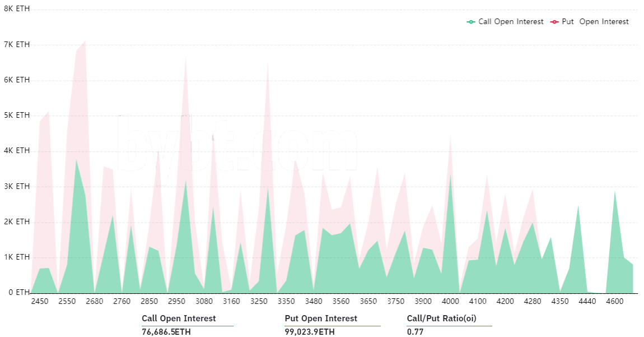This screenshot has width=644, height=337.
Task: Click the Call/Put Ratio(oi) heading
Action: 441,318
